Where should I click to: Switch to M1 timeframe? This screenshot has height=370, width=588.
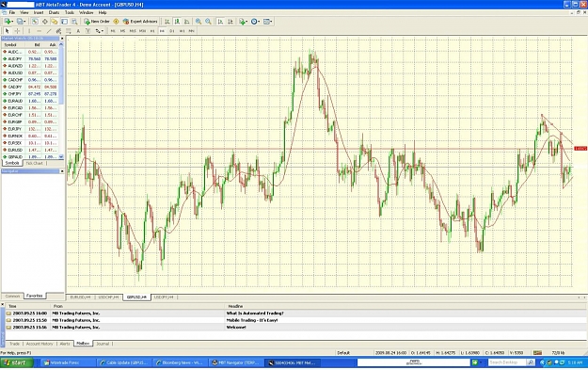click(113, 31)
